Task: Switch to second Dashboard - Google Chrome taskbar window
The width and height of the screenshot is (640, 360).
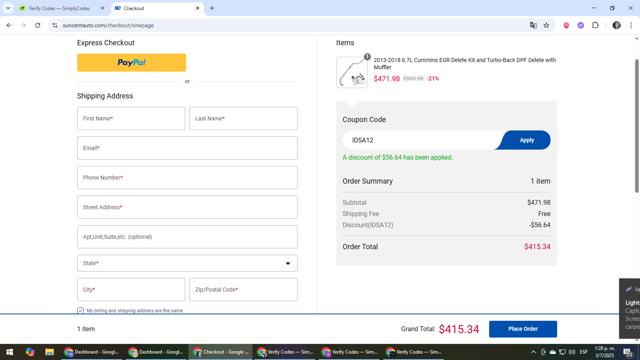Action: (156, 352)
